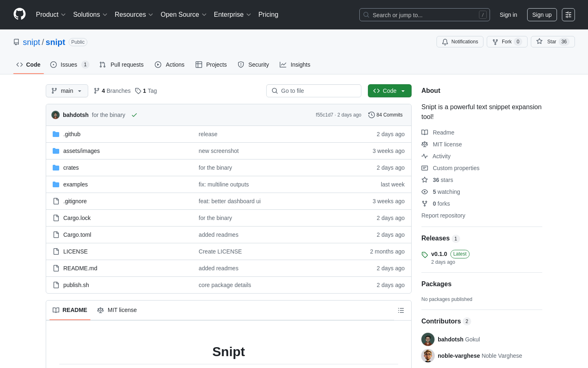Open the assets/images folder
Viewport: 588px width, 368px height.
point(82,151)
